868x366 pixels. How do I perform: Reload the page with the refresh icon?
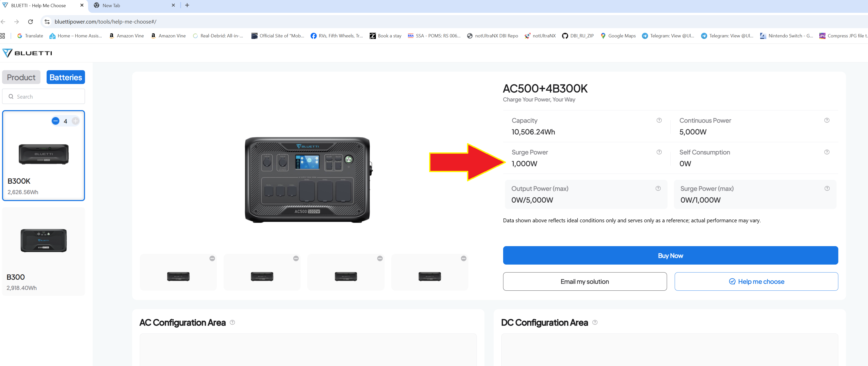(30, 22)
